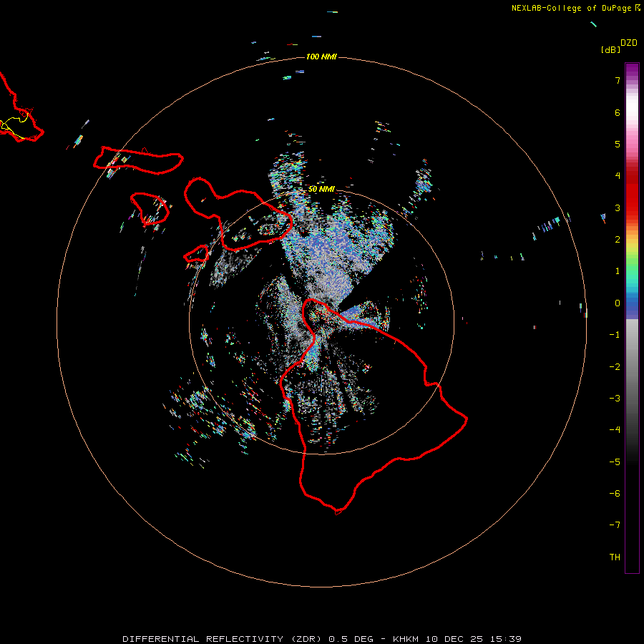Click the -6 value on color scale

click(x=615, y=494)
